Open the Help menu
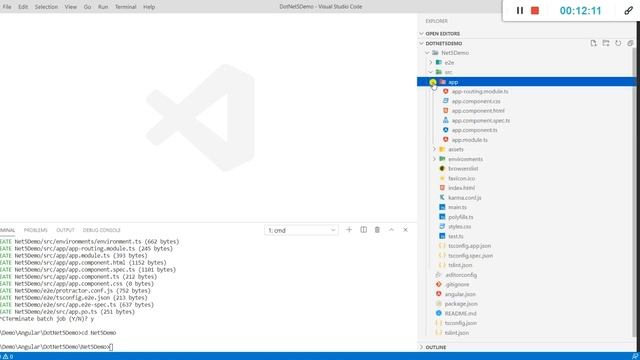The width and height of the screenshot is (640, 360). click(x=149, y=7)
